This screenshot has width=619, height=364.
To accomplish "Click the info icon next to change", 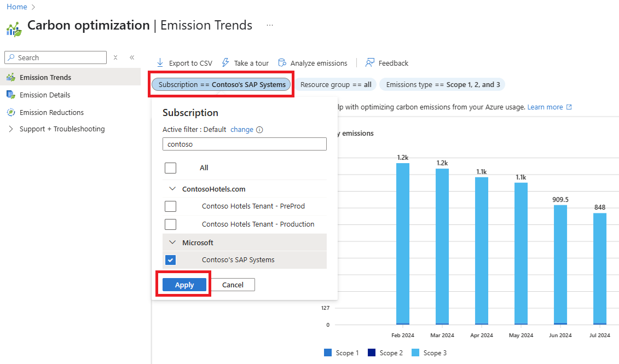I will pos(259,130).
